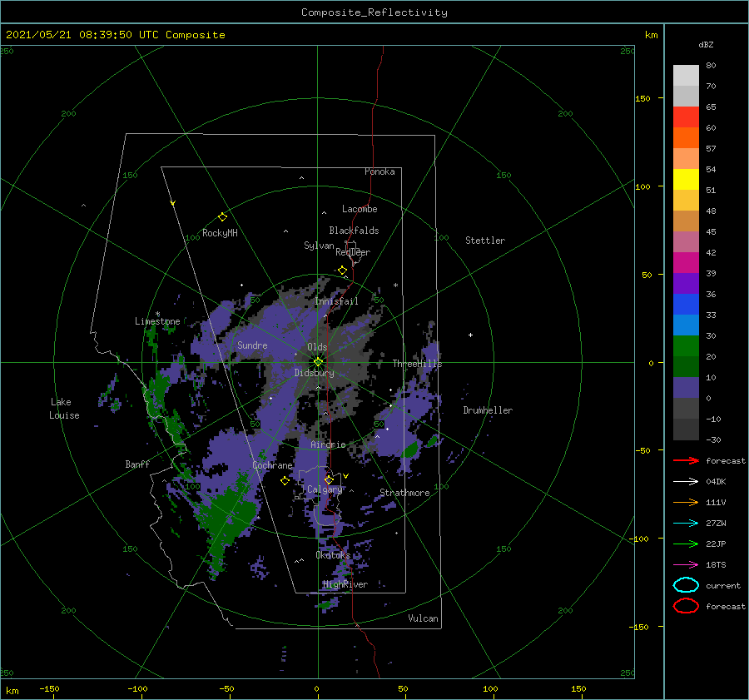
Task: Click the white 04DK arrow in legend
Action: tap(686, 482)
